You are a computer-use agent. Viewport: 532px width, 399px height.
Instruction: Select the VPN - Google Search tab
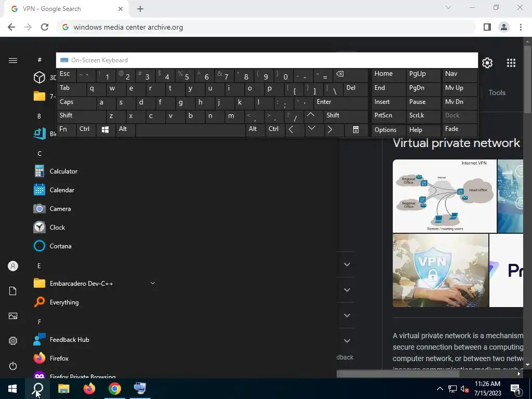tap(66, 9)
